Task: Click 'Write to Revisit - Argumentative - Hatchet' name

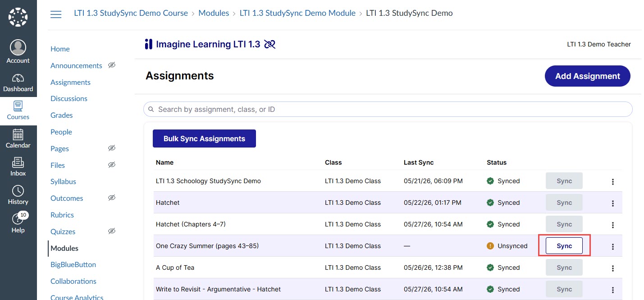Action: pos(218,289)
